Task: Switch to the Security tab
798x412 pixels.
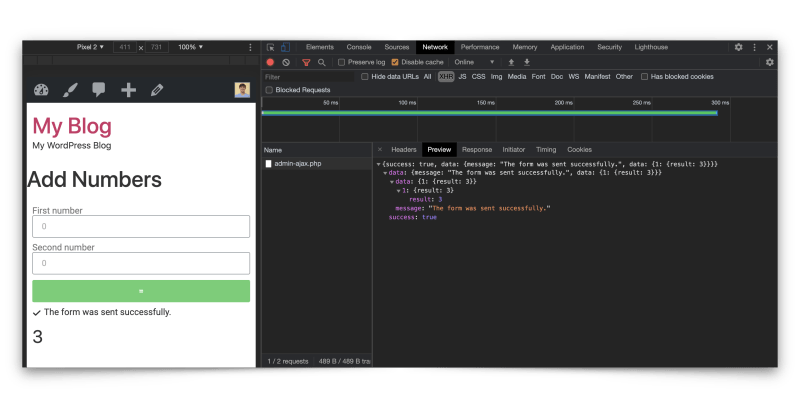Action: (x=609, y=47)
